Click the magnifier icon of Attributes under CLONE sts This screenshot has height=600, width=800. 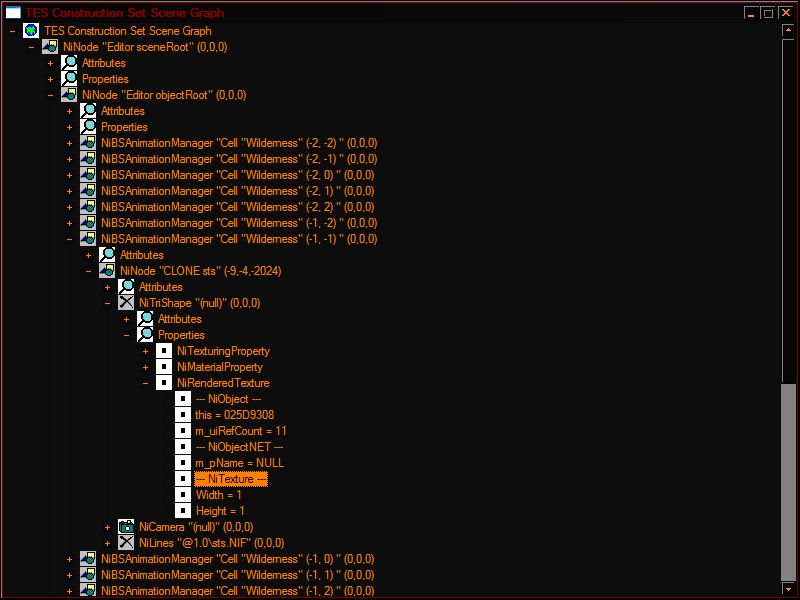click(126, 287)
